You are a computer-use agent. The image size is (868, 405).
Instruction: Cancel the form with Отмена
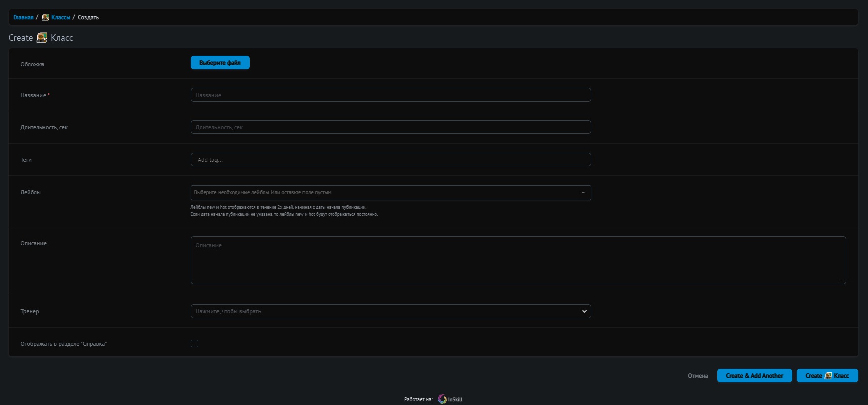(x=698, y=376)
